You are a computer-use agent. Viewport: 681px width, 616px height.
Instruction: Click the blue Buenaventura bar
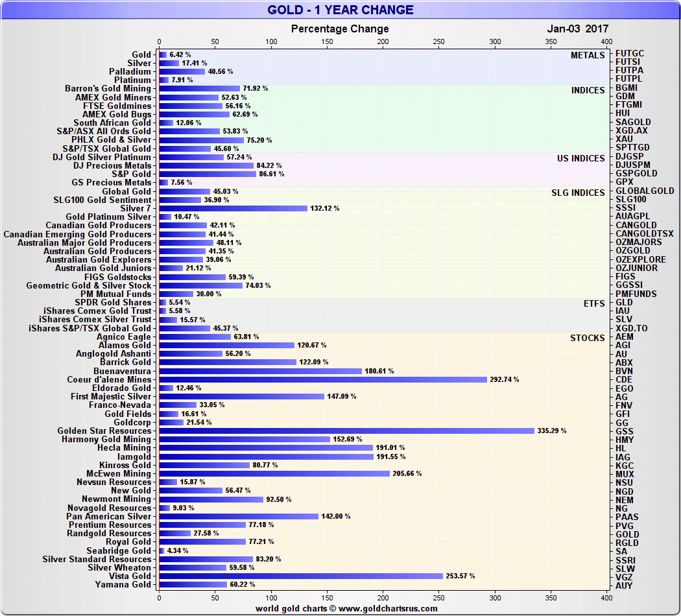coord(261,371)
